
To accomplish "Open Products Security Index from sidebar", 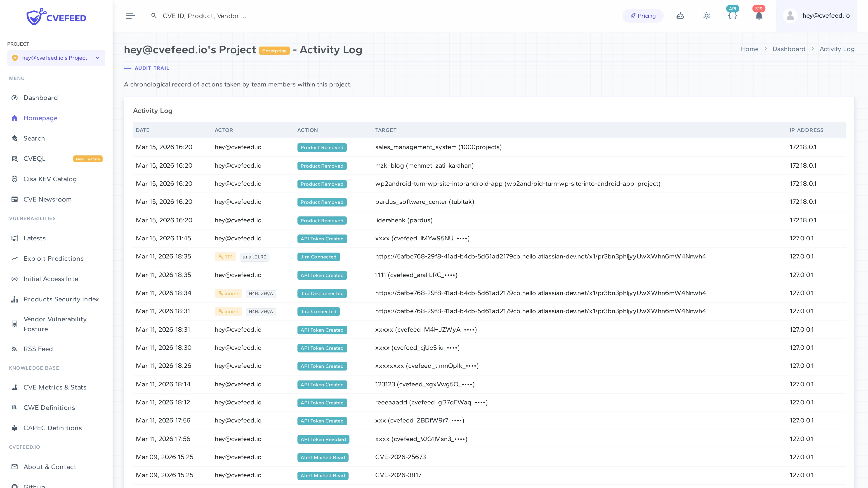I will (61, 299).
